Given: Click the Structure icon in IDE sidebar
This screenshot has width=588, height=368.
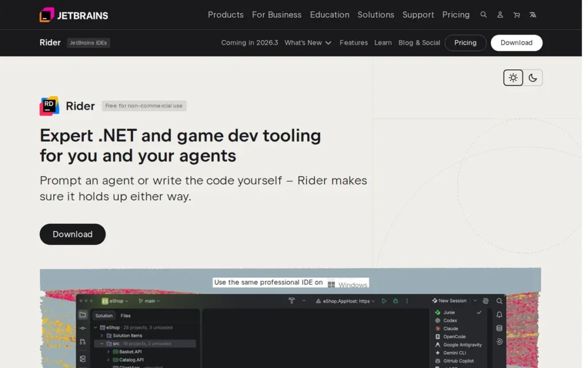Looking at the screenshot, I should [83, 359].
